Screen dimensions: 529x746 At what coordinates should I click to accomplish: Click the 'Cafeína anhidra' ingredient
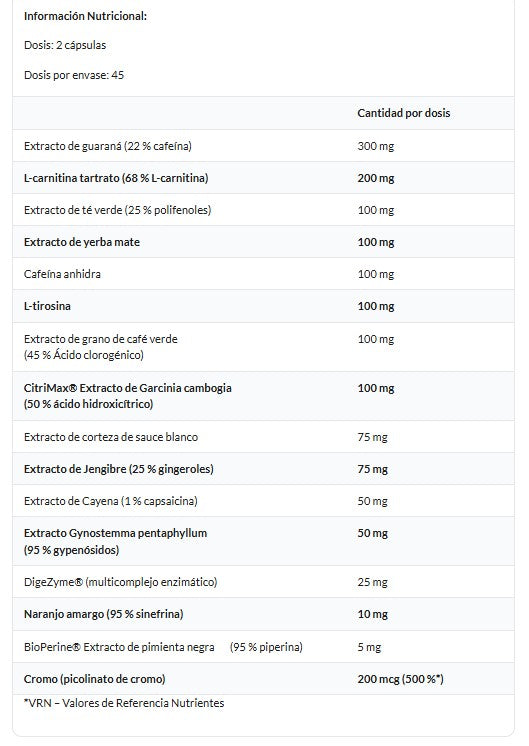click(62, 274)
